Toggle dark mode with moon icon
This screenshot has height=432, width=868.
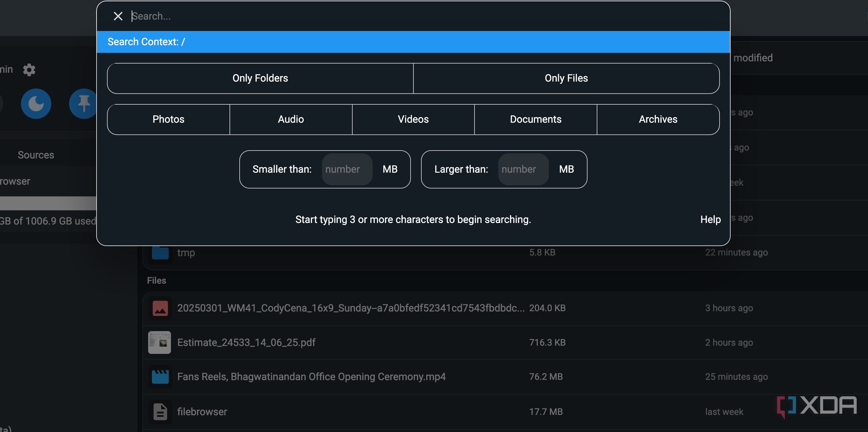coord(36,104)
